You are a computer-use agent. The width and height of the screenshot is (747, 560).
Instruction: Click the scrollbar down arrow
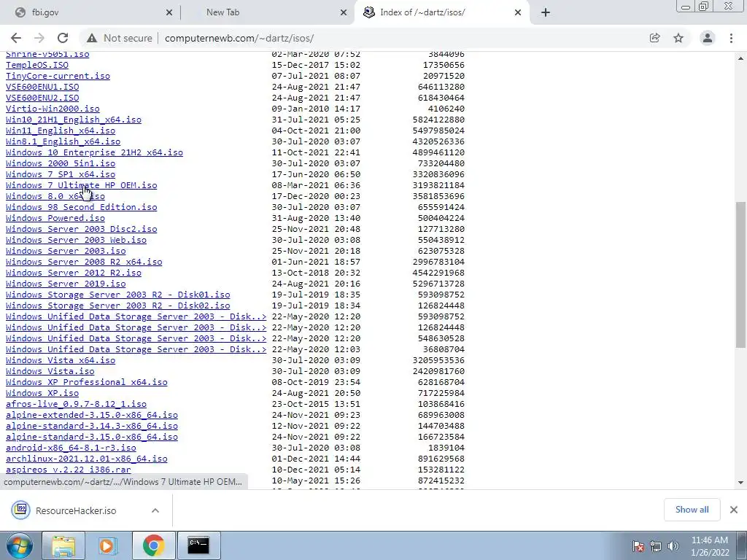(740, 483)
